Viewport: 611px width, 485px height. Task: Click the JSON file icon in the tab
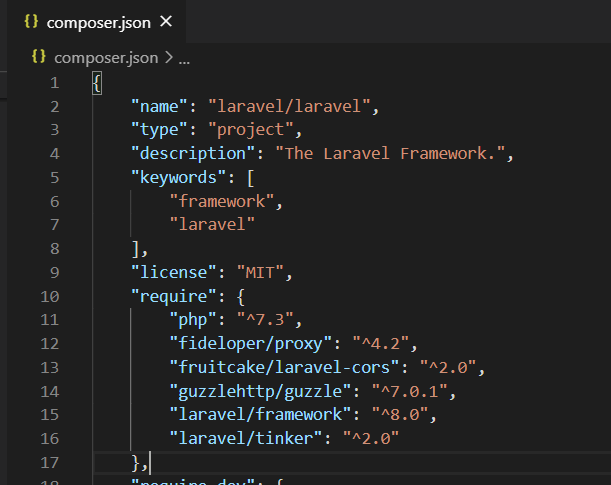31,21
